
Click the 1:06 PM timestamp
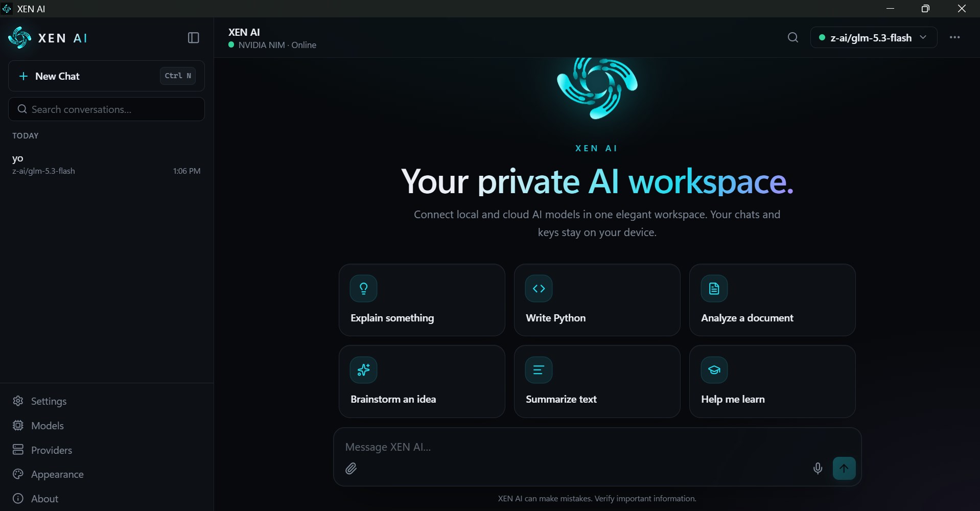[186, 171]
